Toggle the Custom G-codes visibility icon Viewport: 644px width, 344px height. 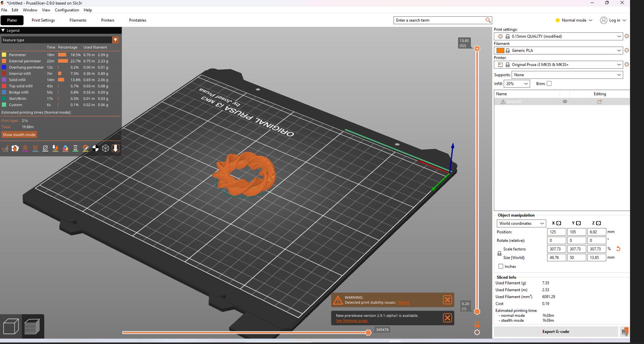click(86, 148)
